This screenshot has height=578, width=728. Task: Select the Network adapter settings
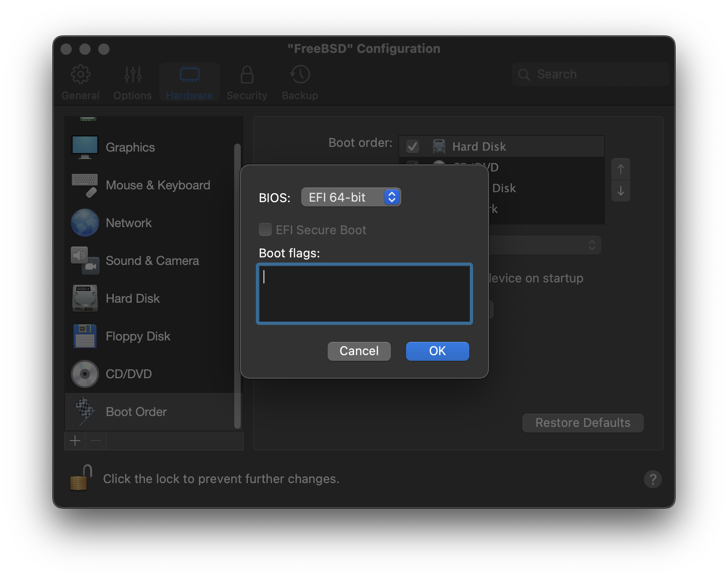(128, 222)
